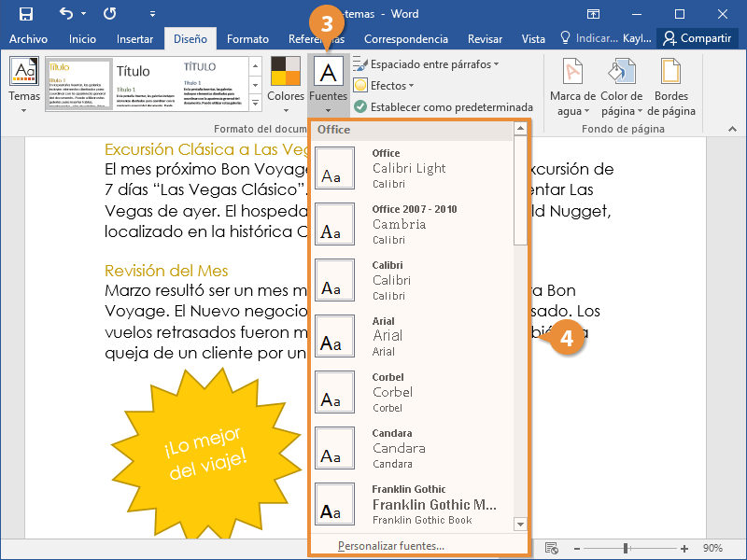Choose the Corbel font set

tap(413, 392)
